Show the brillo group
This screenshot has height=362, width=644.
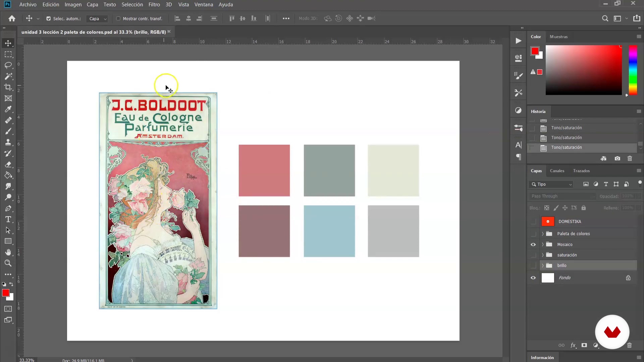coord(533,265)
